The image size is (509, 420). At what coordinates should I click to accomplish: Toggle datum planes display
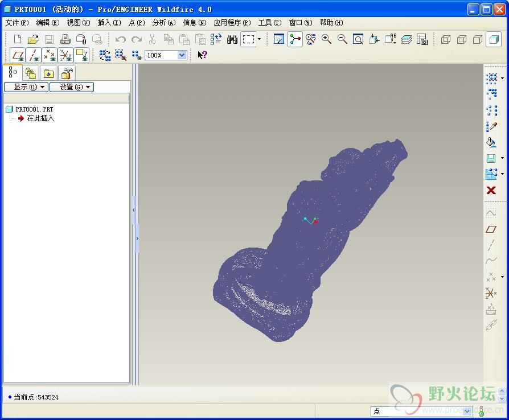[x=18, y=55]
